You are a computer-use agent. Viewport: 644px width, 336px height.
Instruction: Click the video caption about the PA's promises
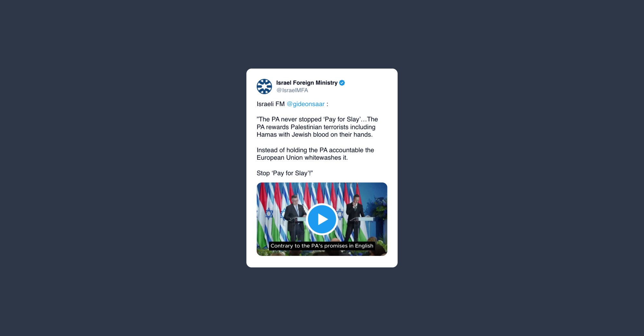[322, 246]
